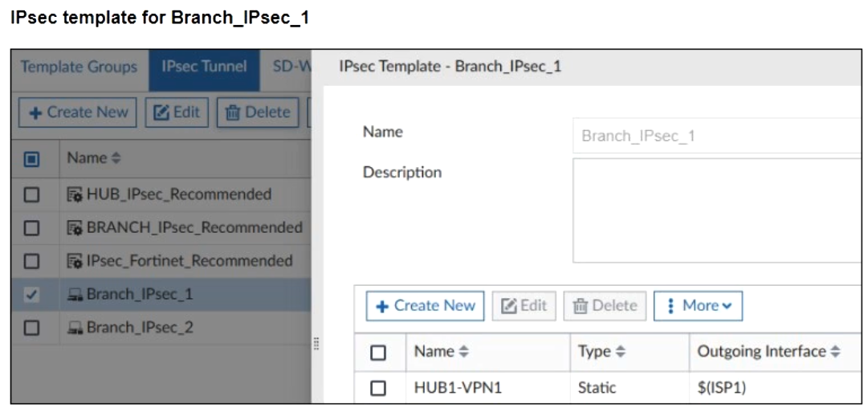This screenshot has width=868, height=416.
Task: Click the Branch_IPsec_1 device icon
Action: pyautogui.click(x=75, y=295)
